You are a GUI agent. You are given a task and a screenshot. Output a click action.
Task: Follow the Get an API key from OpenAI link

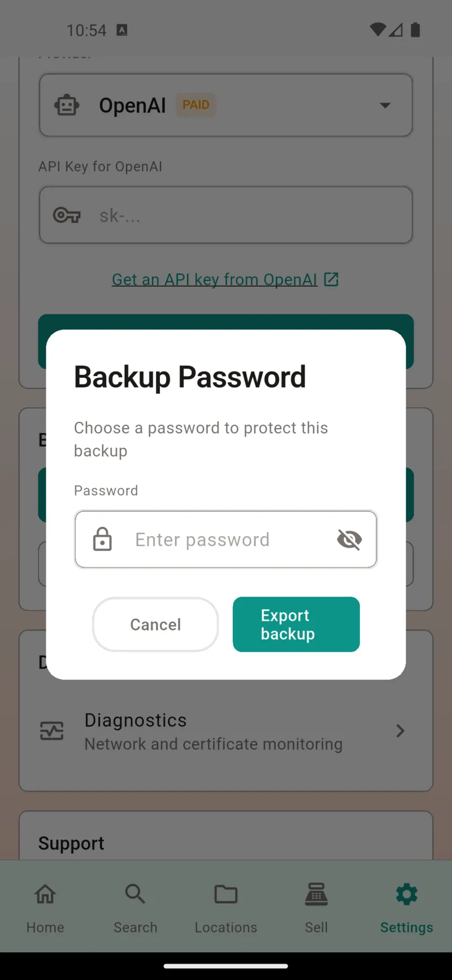point(214,279)
